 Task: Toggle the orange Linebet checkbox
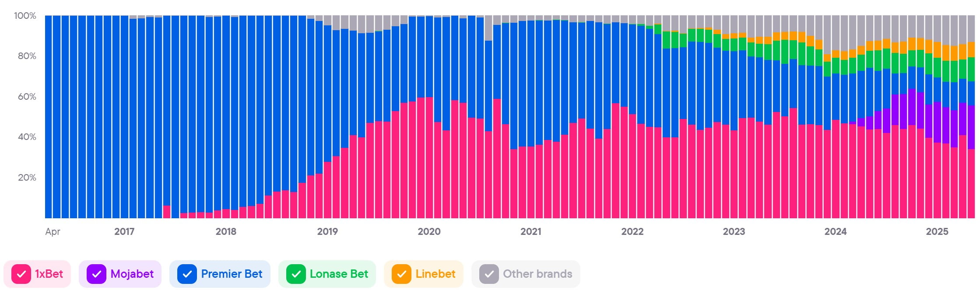click(x=401, y=274)
